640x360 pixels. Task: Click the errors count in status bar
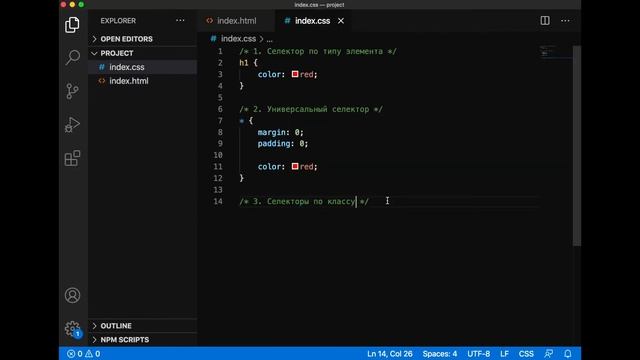[75, 354]
